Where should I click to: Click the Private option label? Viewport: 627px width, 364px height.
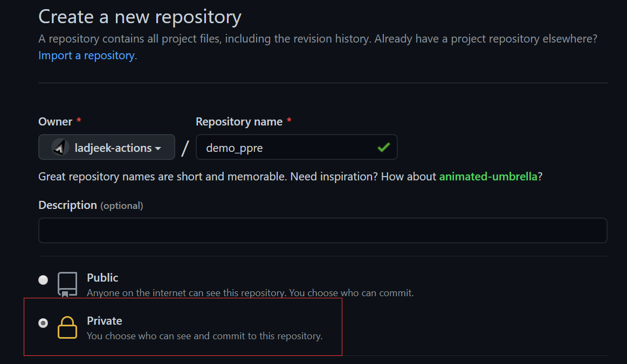point(105,321)
